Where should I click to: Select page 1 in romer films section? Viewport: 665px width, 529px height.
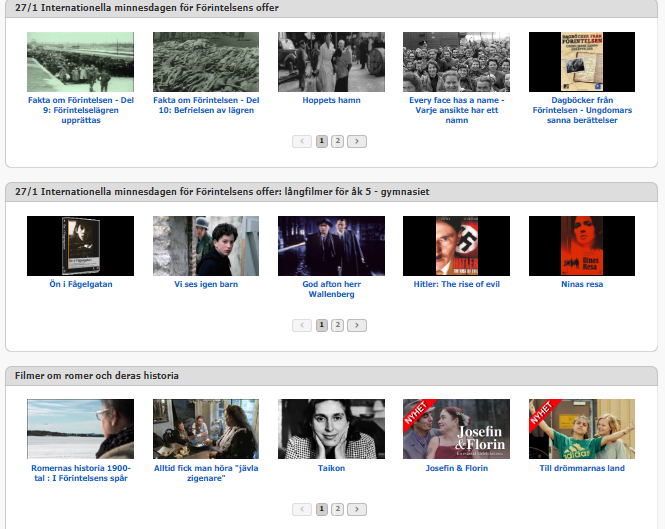point(322,509)
